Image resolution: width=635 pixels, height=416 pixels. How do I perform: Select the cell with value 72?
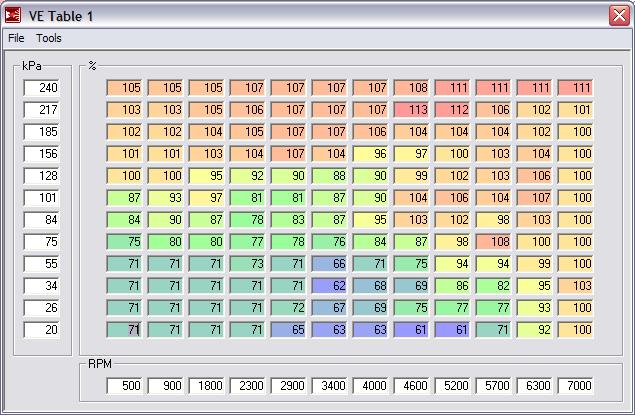[x=288, y=308]
